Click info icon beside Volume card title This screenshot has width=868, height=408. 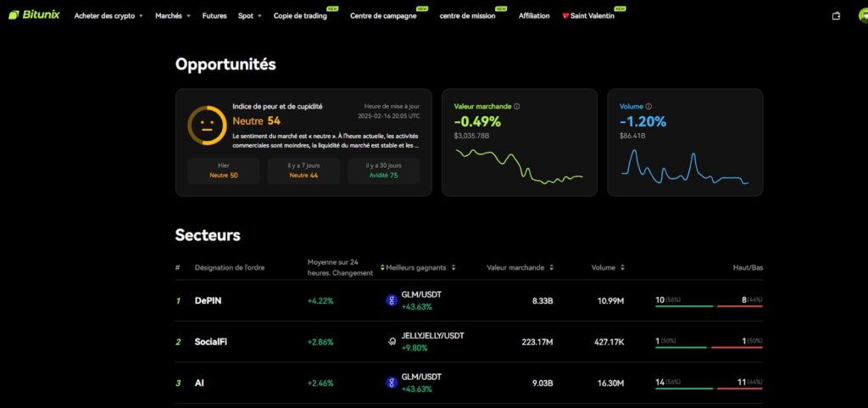[648, 107]
